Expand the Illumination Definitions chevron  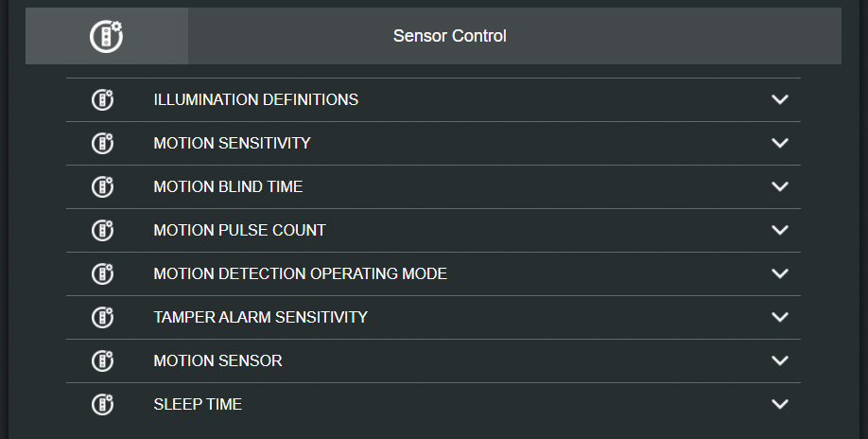(x=780, y=99)
